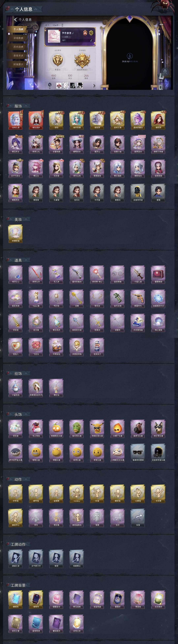The width and height of the screenshot is (178, 644).
Task: Choose the 听潮祝福 makeup item
Action: click(x=15, y=233)
